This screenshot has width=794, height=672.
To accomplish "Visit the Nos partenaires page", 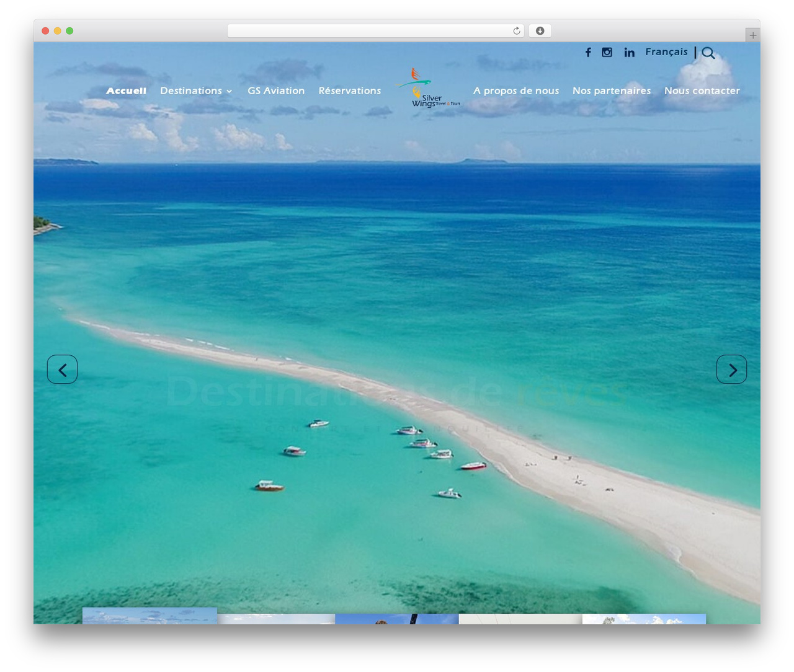I will [x=612, y=91].
